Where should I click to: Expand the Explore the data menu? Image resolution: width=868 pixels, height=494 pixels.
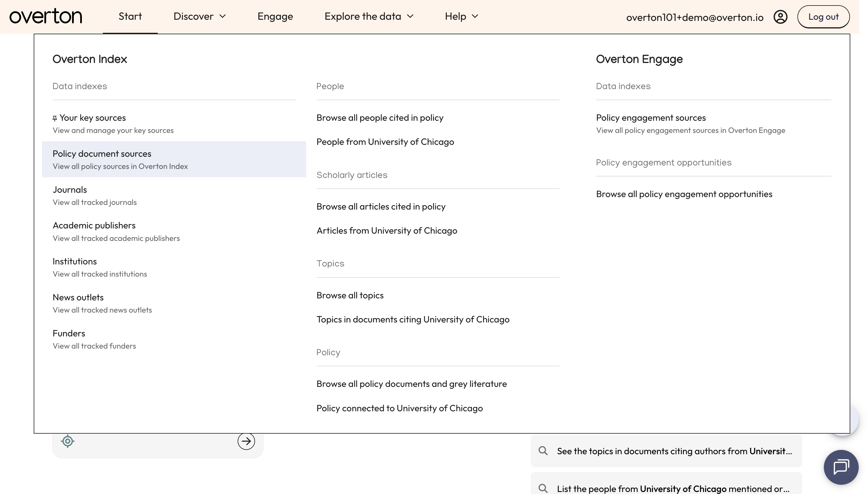pos(369,16)
